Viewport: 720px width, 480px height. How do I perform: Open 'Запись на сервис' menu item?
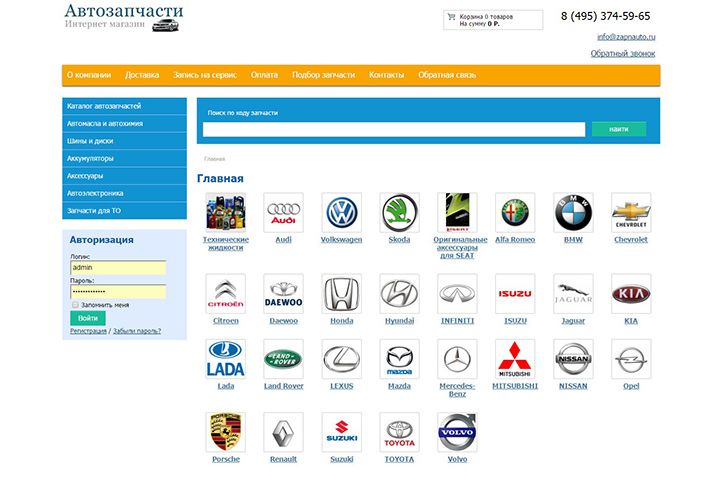click(x=205, y=75)
